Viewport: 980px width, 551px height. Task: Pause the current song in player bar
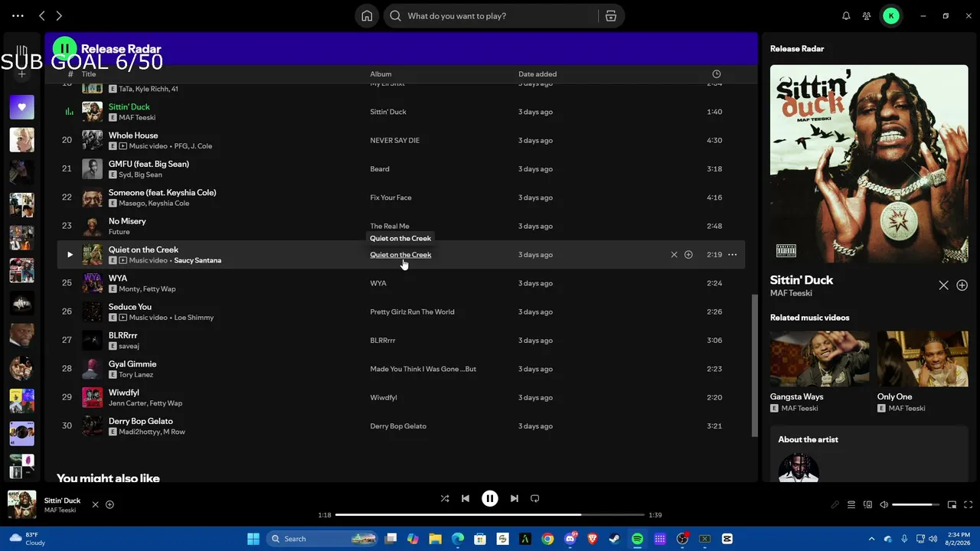click(490, 499)
